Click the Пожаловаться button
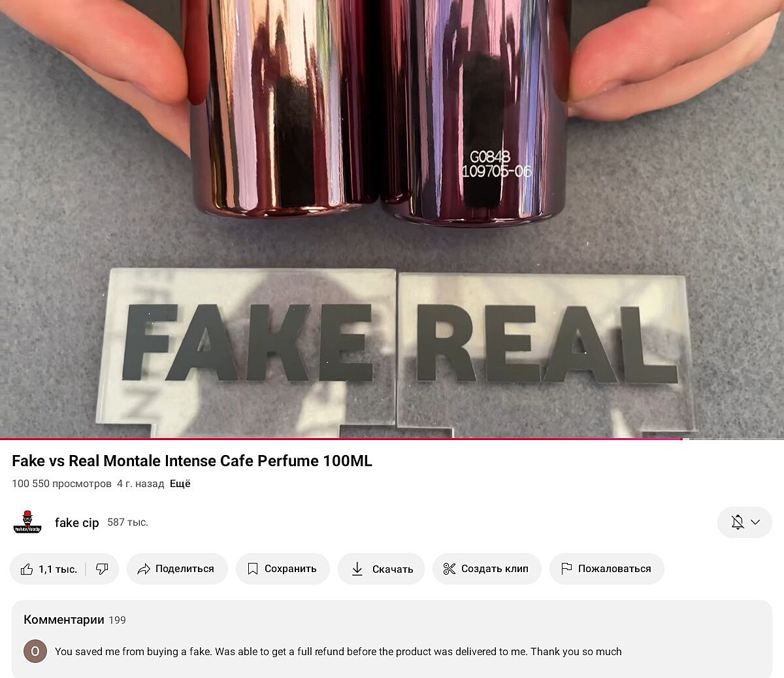 coord(607,569)
